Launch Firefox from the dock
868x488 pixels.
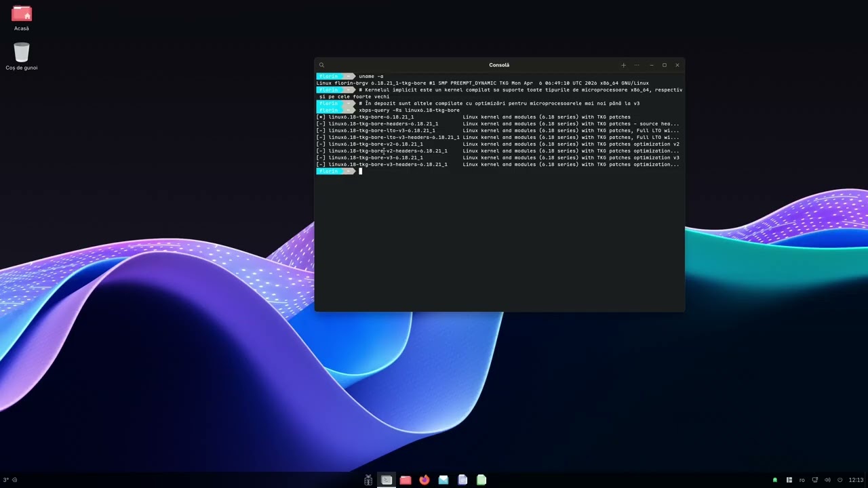[425, 480]
